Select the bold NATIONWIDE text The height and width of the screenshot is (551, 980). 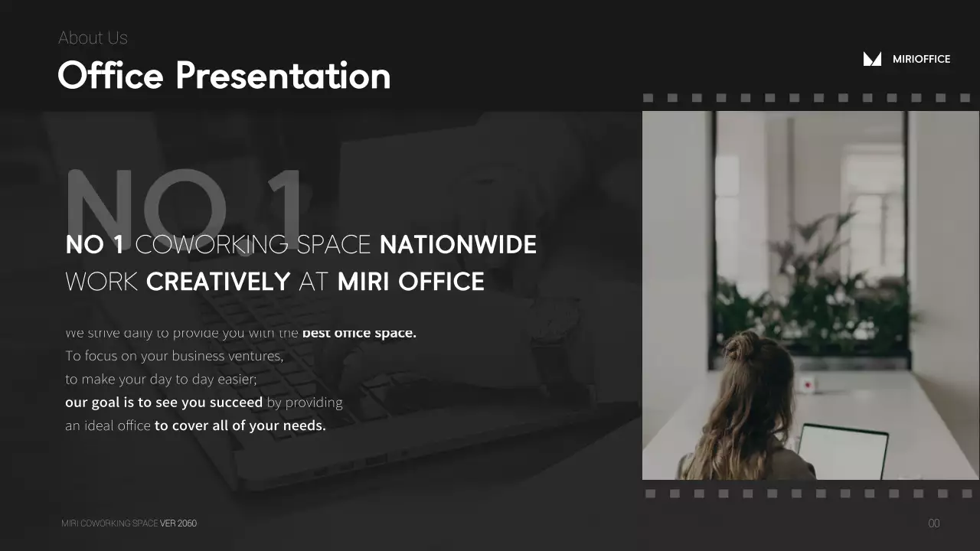457,244
